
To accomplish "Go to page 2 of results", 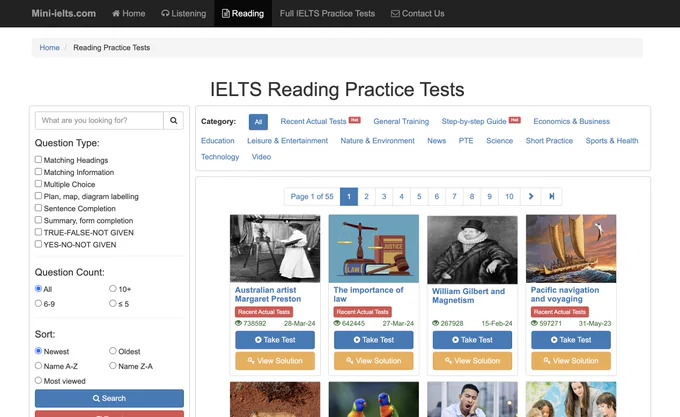I will point(366,196).
